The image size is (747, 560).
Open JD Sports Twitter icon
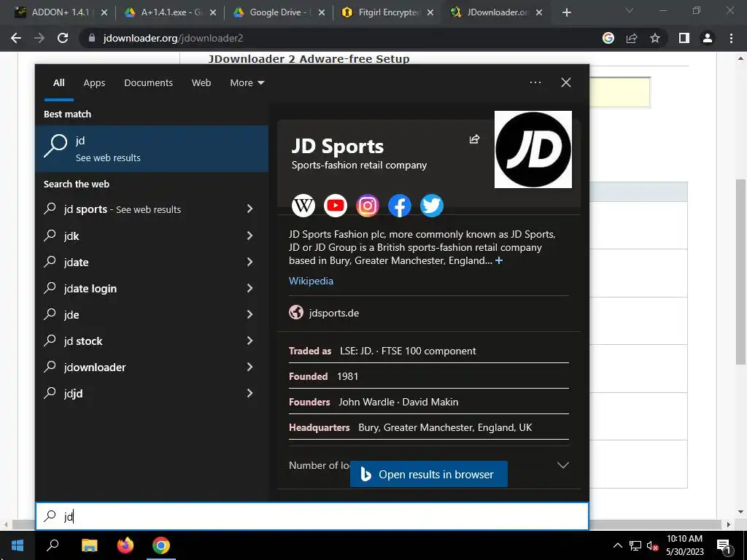[x=432, y=206]
